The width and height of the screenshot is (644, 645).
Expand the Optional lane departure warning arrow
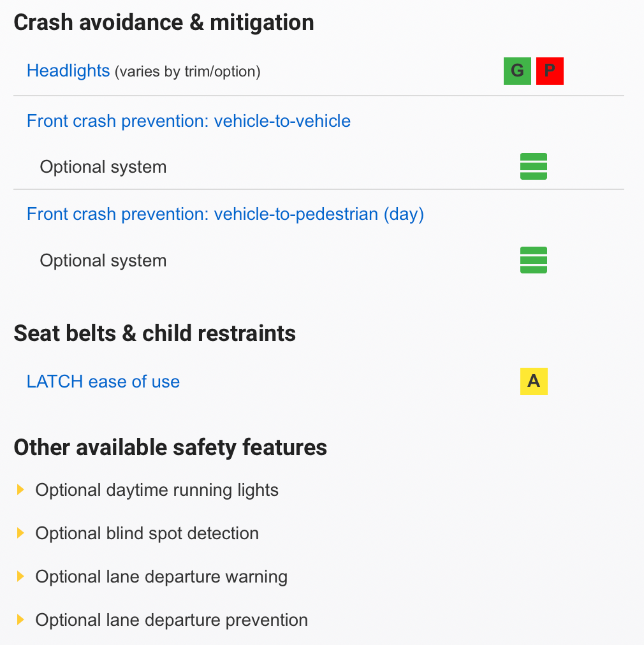click(20, 576)
